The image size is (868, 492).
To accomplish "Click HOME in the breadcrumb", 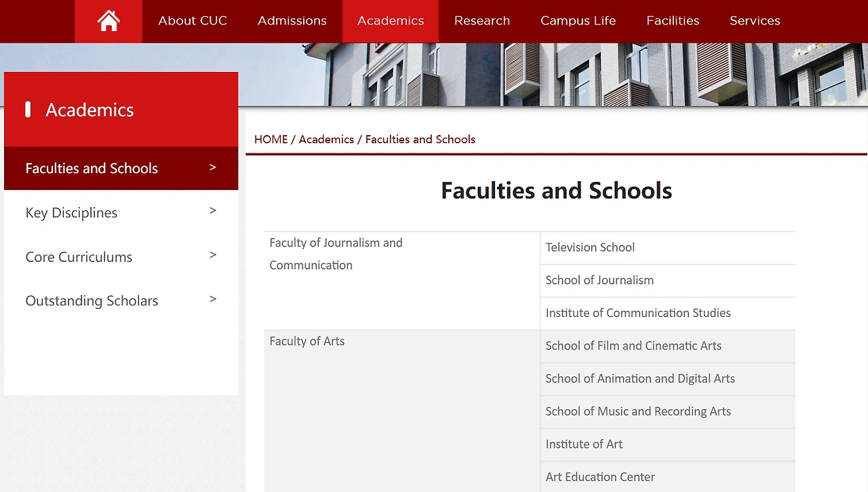I will (271, 139).
